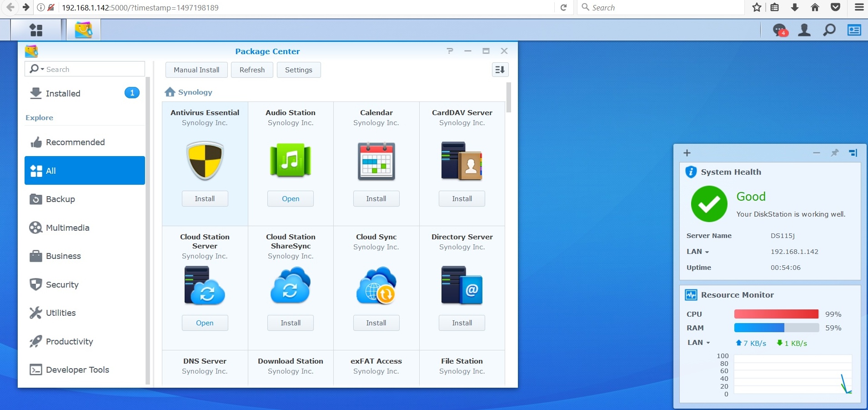Install Cloud Sync
868x410 pixels.
[376, 323]
